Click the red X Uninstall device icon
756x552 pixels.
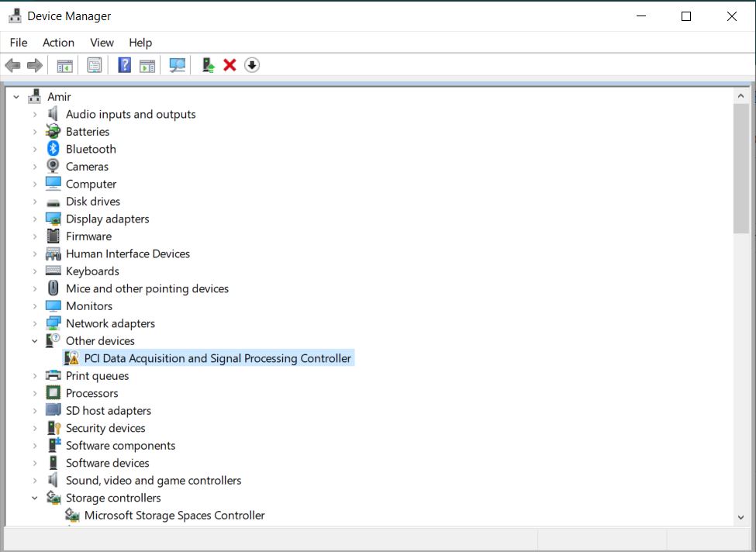tap(230, 65)
